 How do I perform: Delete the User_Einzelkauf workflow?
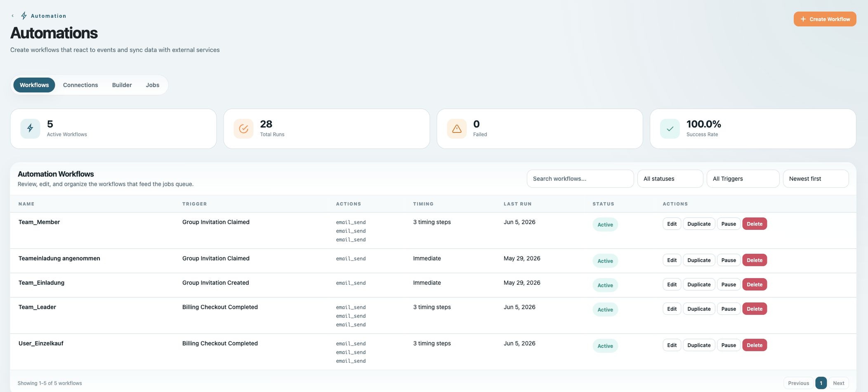[754, 345]
